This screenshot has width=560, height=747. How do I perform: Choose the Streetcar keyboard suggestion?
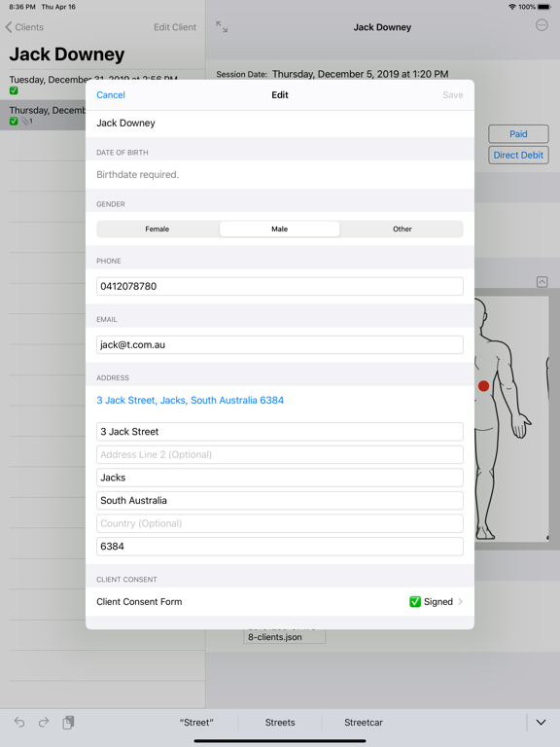(364, 723)
